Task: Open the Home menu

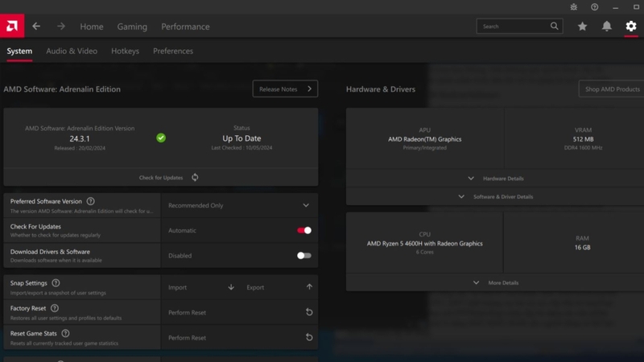Action: (92, 27)
